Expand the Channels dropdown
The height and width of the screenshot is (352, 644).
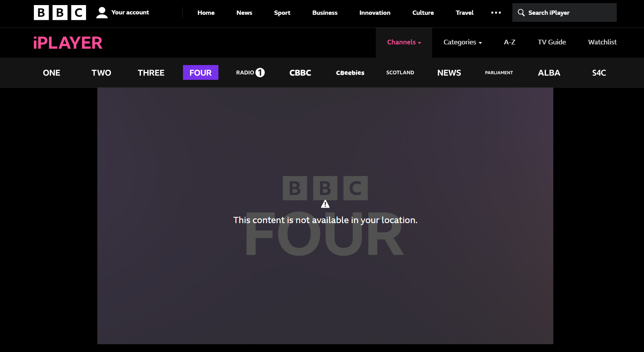click(404, 42)
